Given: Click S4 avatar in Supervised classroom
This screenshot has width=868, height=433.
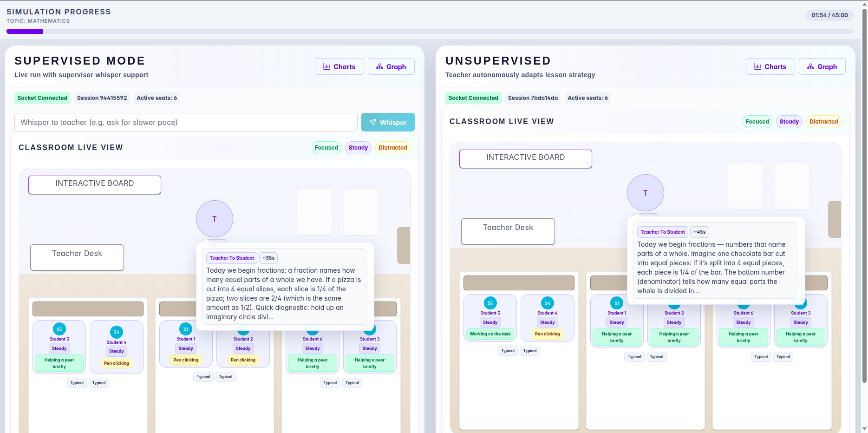Looking at the screenshot, I should coord(117,332).
